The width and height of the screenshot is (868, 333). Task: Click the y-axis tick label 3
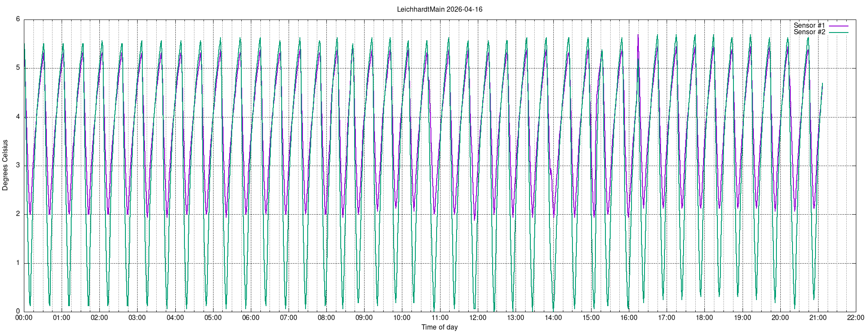[18, 165]
